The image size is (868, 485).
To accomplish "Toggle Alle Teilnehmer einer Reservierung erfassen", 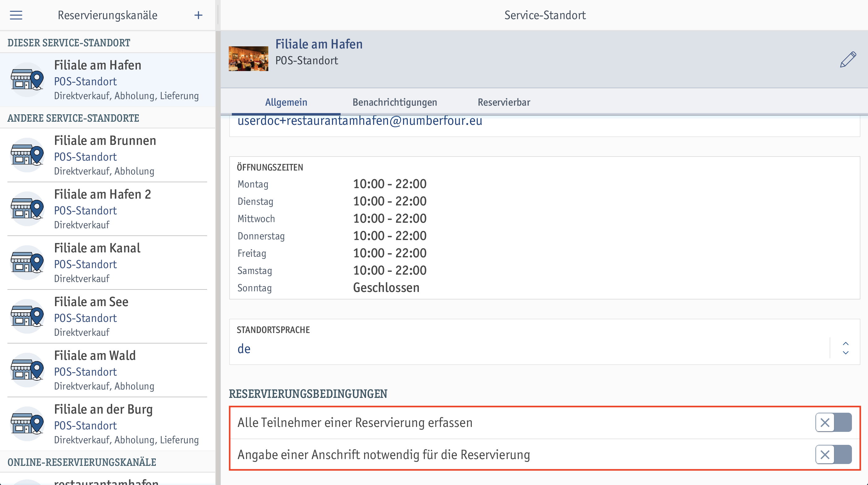I will pyautogui.click(x=833, y=422).
